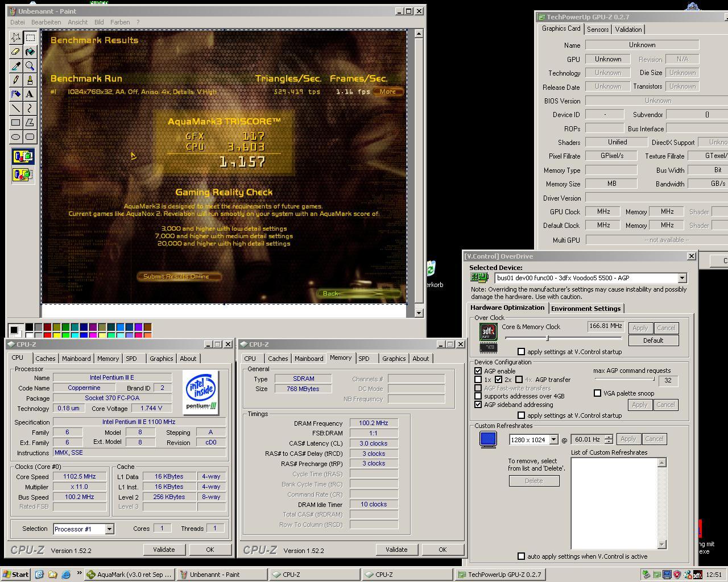Viewport: 728px width, 582px height.
Task: Choose the Curve tool in Paint
Action: coord(30,109)
